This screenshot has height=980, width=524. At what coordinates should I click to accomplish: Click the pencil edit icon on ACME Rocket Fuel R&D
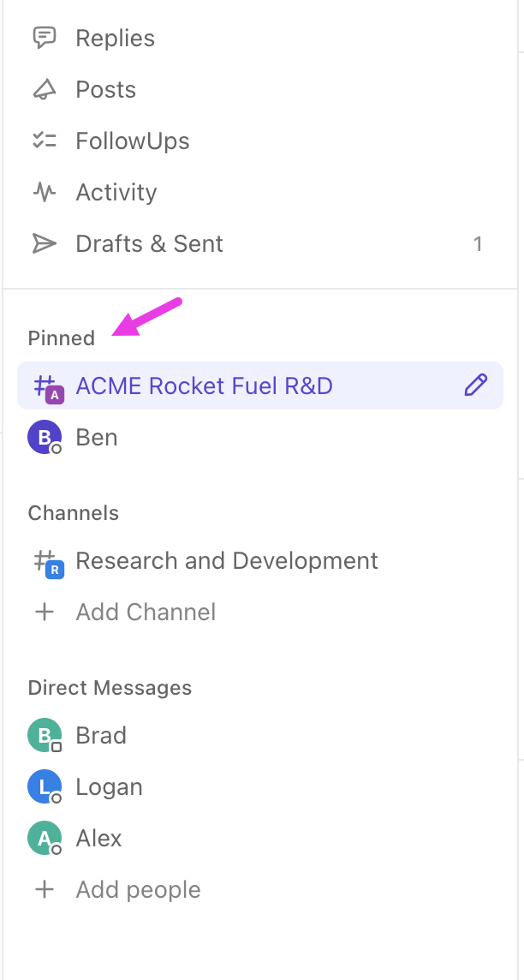[x=475, y=385]
